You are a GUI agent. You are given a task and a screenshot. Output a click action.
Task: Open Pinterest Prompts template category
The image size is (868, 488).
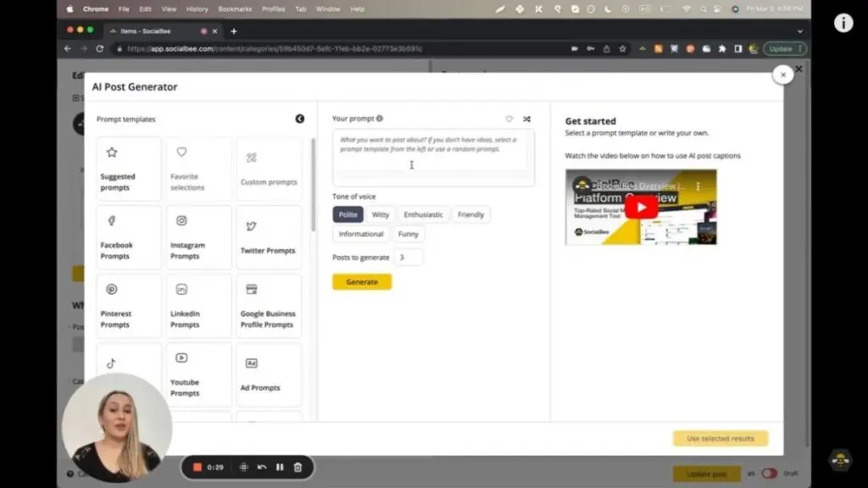click(129, 306)
